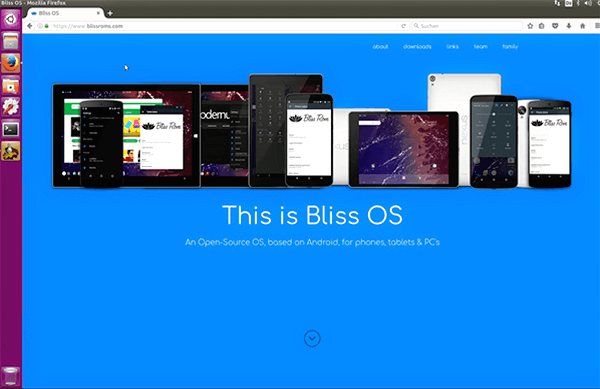Open the downloads nav link
The height and width of the screenshot is (389, 600).
pyautogui.click(x=417, y=47)
